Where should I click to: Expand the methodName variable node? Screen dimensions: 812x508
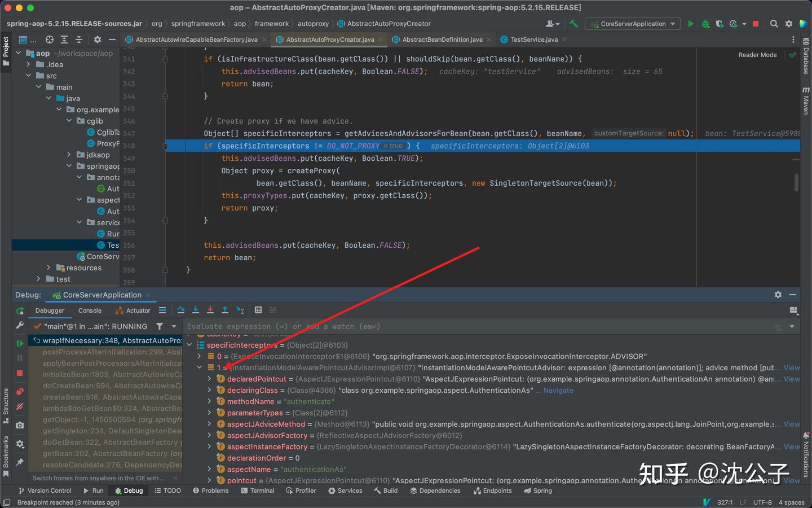[209, 401]
